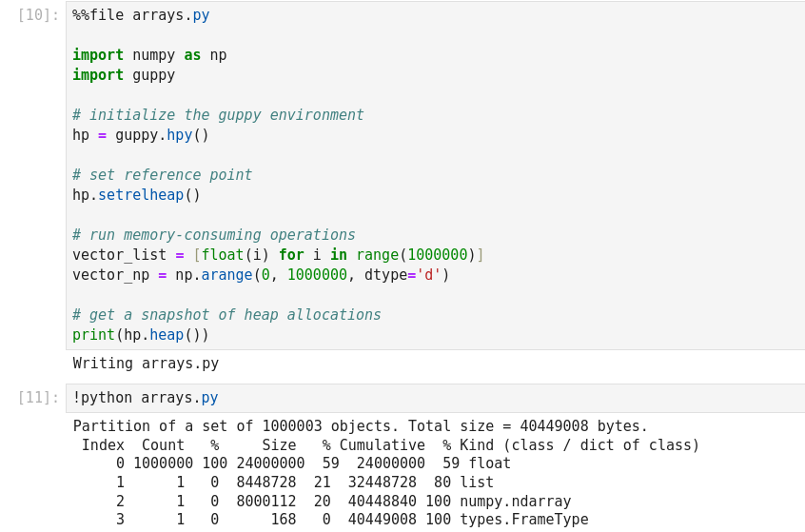Click the 'Partition of a set' output line
The image size is (805, 532).
[360, 426]
